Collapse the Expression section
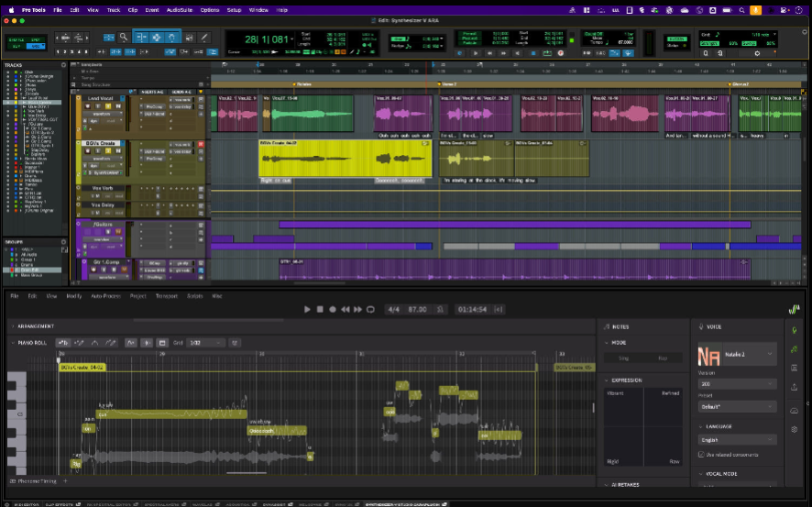The width and height of the screenshot is (812, 507). (x=607, y=380)
